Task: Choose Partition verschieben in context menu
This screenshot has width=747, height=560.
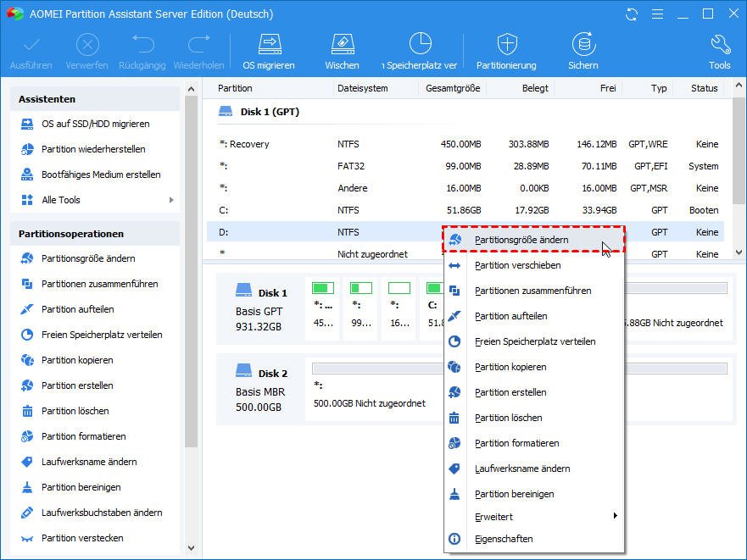Action: point(517,265)
